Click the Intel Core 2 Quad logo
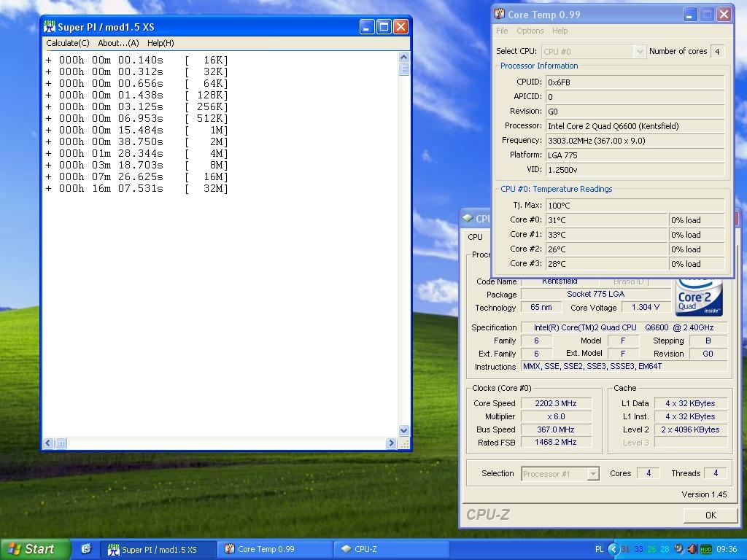 pyautogui.click(x=699, y=297)
